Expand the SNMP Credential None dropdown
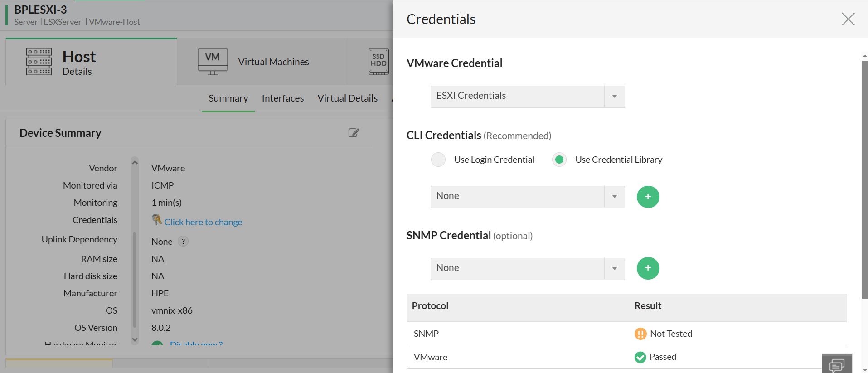Image resolution: width=868 pixels, height=373 pixels. coord(527,269)
